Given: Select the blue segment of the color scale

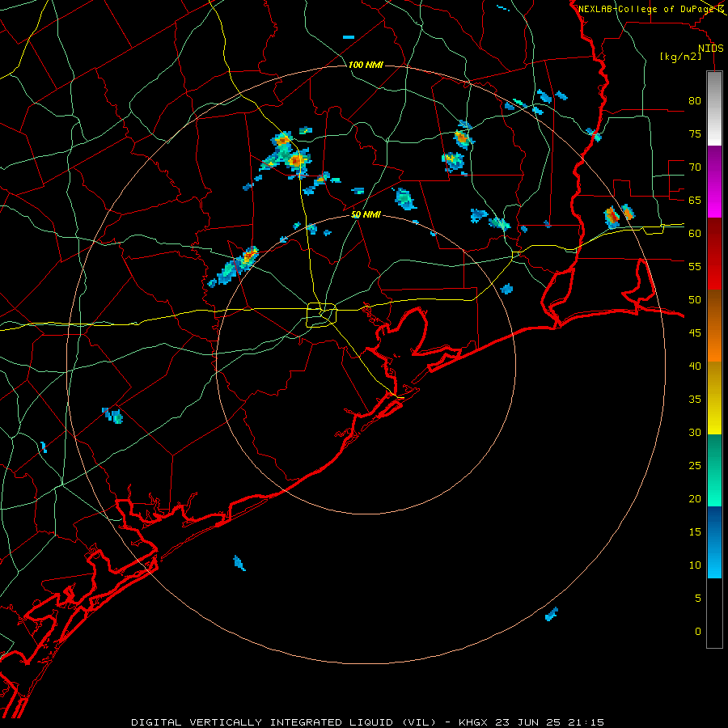Looking at the screenshot, I should 714,542.
